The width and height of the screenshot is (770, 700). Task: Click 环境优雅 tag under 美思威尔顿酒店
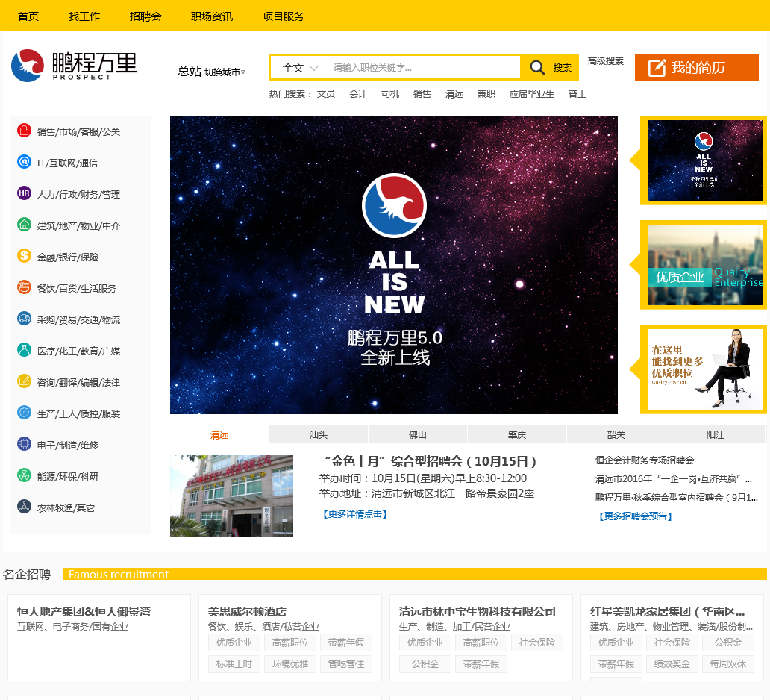[x=289, y=664]
